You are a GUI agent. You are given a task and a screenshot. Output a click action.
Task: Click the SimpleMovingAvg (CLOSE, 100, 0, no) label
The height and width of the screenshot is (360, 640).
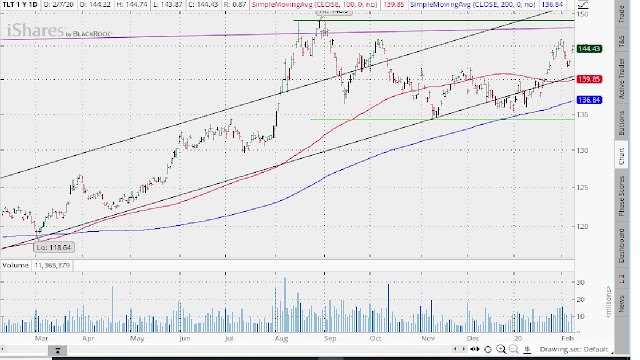pos(314,5)
